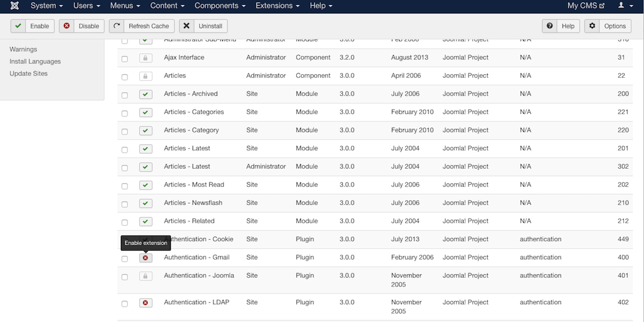
Task: Click the Uninstall button
Action: [203, 26]
